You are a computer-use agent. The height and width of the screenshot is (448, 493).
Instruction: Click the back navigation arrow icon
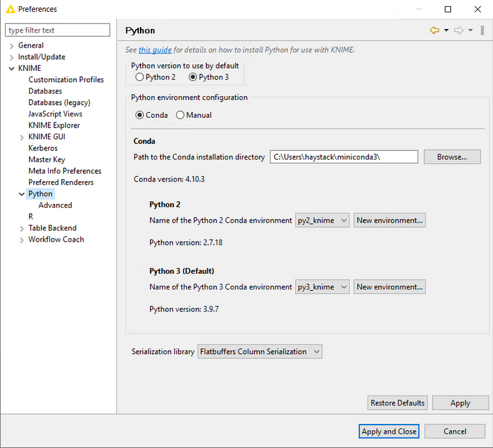pos(434,30)
